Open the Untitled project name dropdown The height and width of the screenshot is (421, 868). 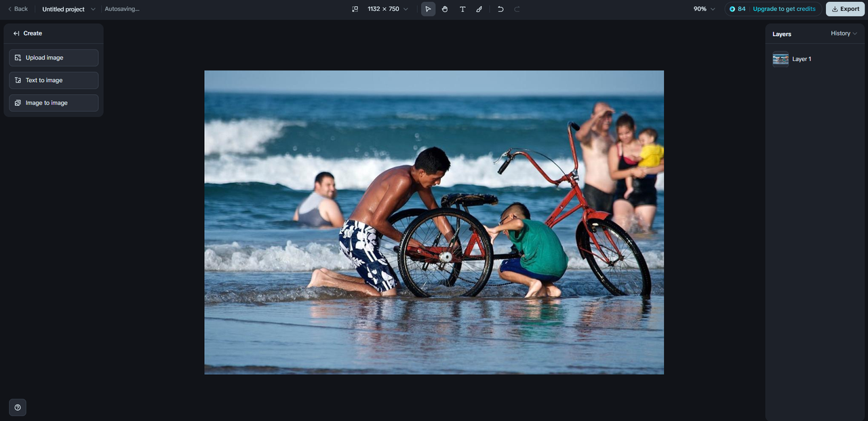pyautogui.click(x=68, y=9)
